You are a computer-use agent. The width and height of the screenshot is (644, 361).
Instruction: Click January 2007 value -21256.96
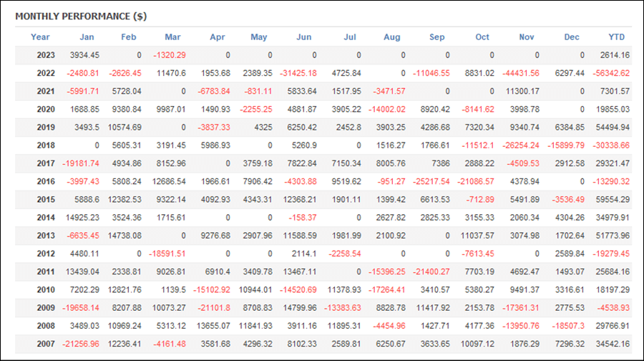coord(80,344)
